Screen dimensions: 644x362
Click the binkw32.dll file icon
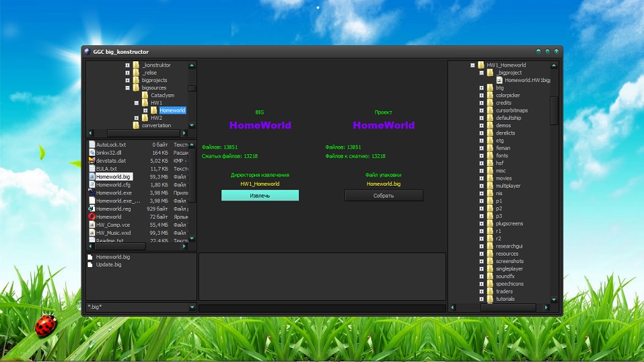(92, 153)
